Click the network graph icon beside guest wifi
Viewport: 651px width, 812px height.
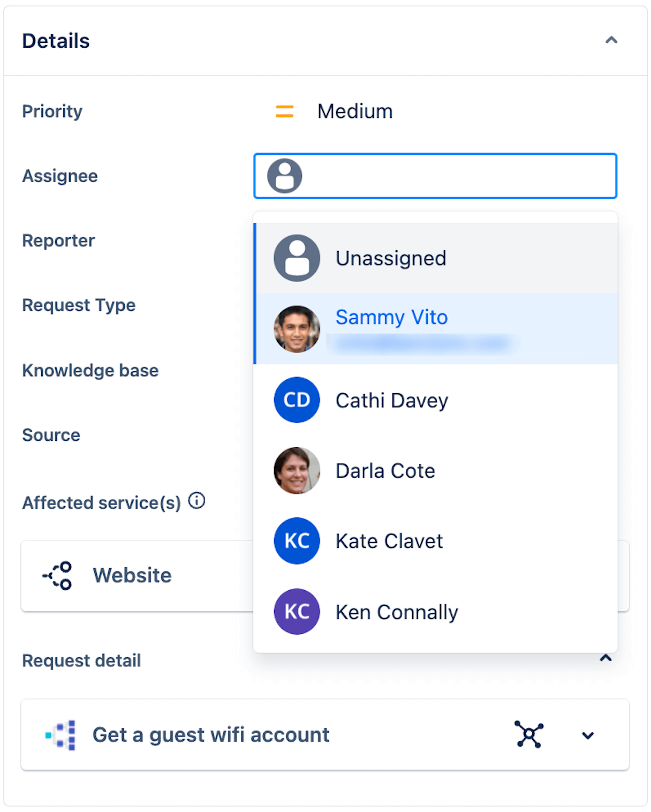tap(529, 734)
